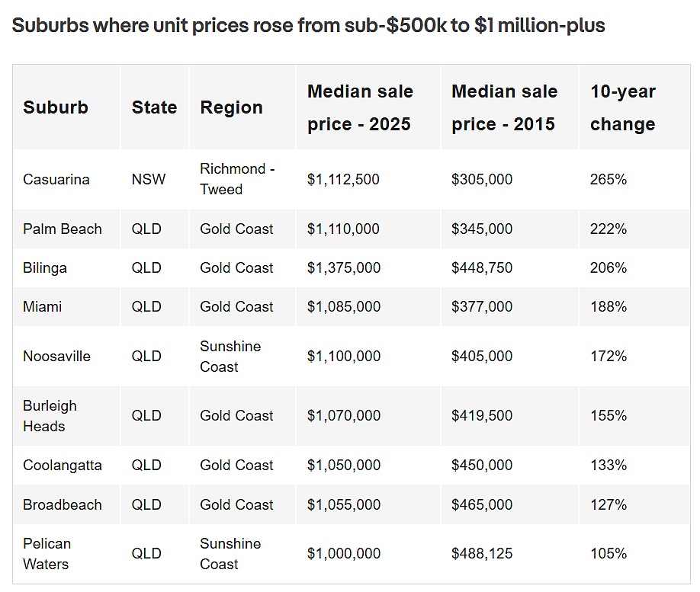700x592 pixels.
Task: Select the Median sale price - 2015 header
Action: 504,107
